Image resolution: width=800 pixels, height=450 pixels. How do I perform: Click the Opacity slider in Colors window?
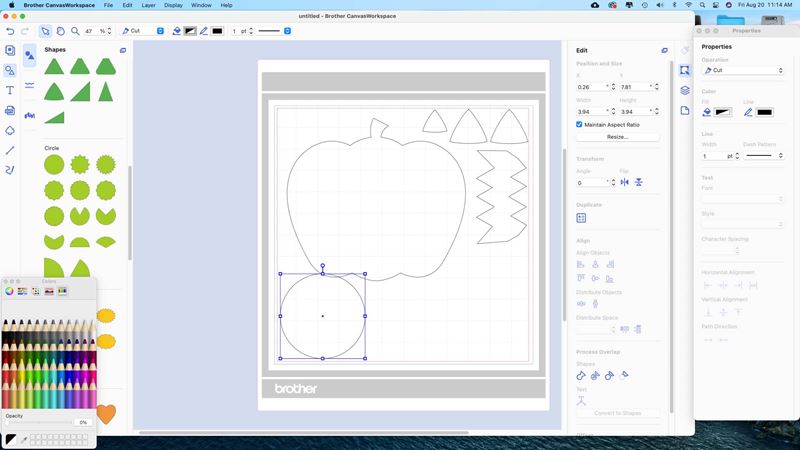point(38,423)
